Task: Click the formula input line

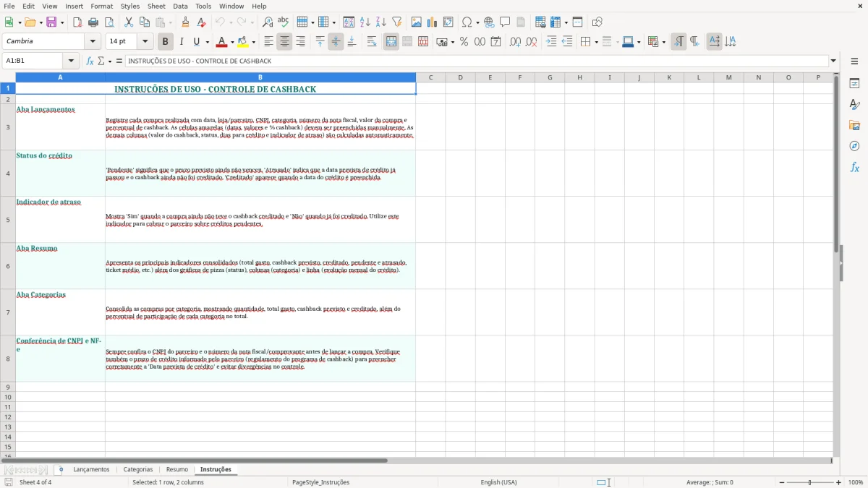Action: pos(477,61)
